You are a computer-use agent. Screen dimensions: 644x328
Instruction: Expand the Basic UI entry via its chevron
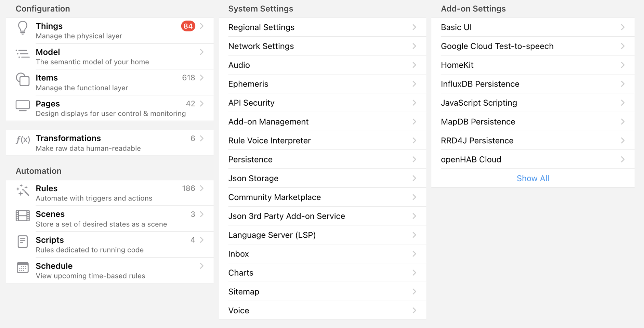coord(623,27)
